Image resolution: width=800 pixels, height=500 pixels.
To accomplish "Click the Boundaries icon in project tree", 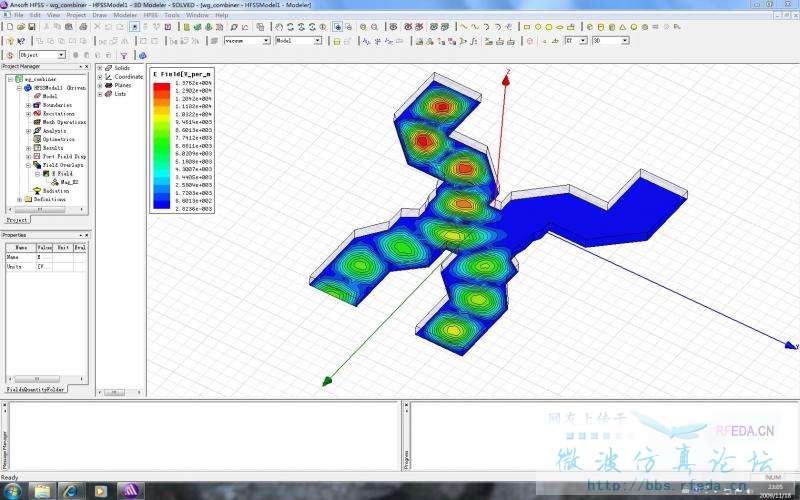I will click(x=37, y=105).
